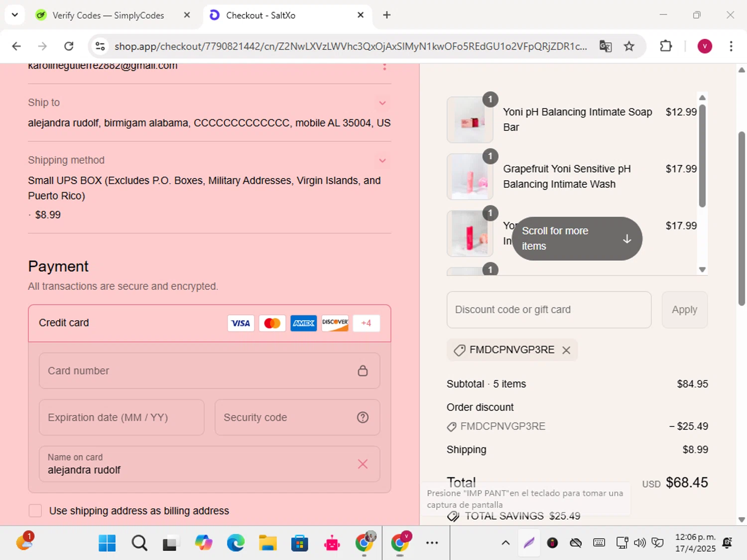Screen dimensions: 747x560
Task: Open File Explorer from the taskbar
Action: (267, 543)
